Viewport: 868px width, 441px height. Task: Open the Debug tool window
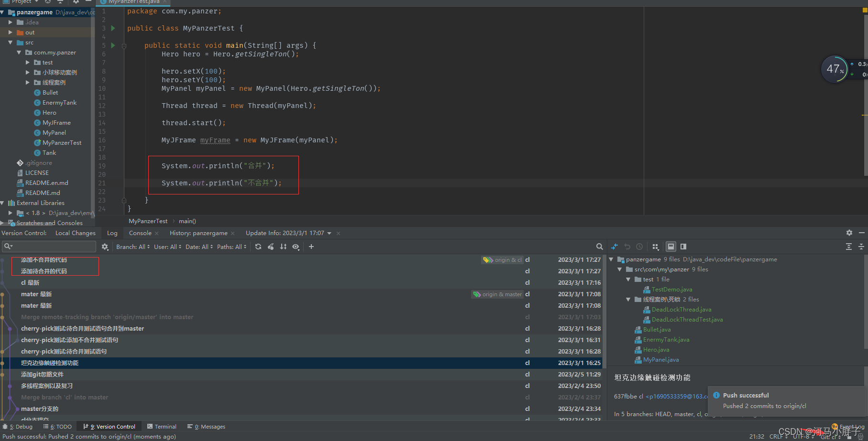[x=18, y=427]
